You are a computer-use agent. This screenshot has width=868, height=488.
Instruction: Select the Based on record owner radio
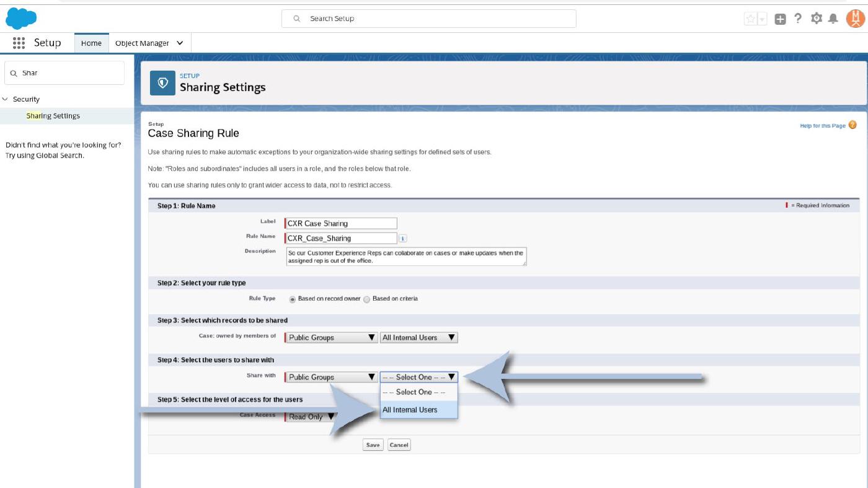coord(293,299)
